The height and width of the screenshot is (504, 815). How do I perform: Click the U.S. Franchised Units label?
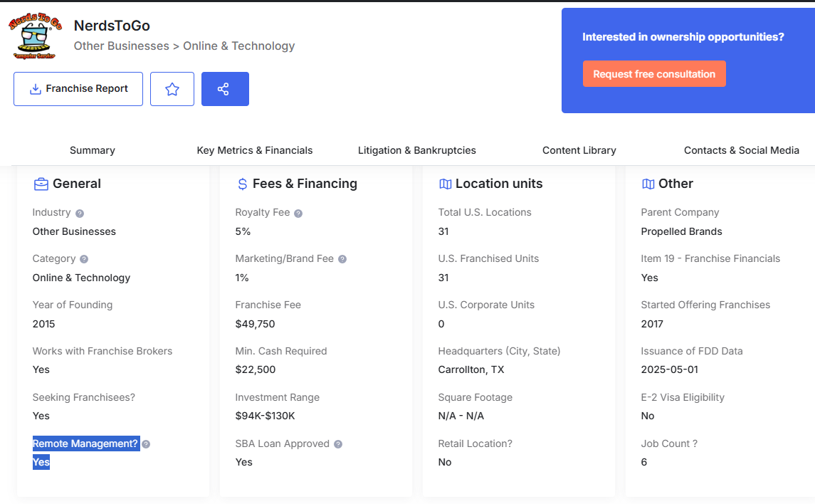coord(488,258)
